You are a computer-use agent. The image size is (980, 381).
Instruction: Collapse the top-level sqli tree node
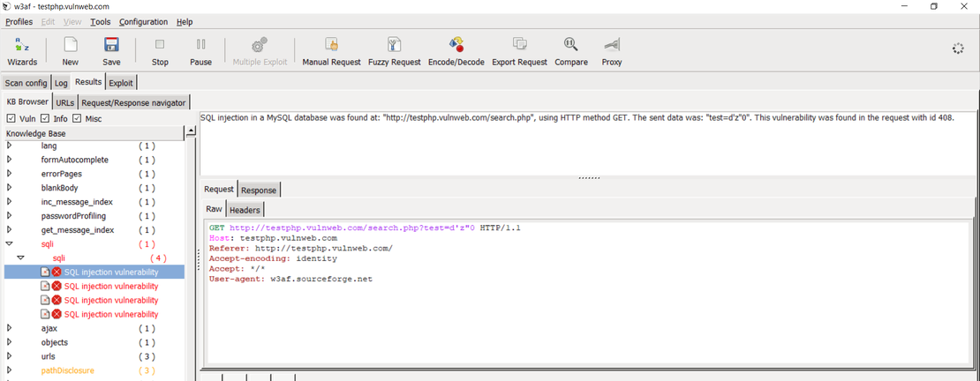tap(10, 244)
